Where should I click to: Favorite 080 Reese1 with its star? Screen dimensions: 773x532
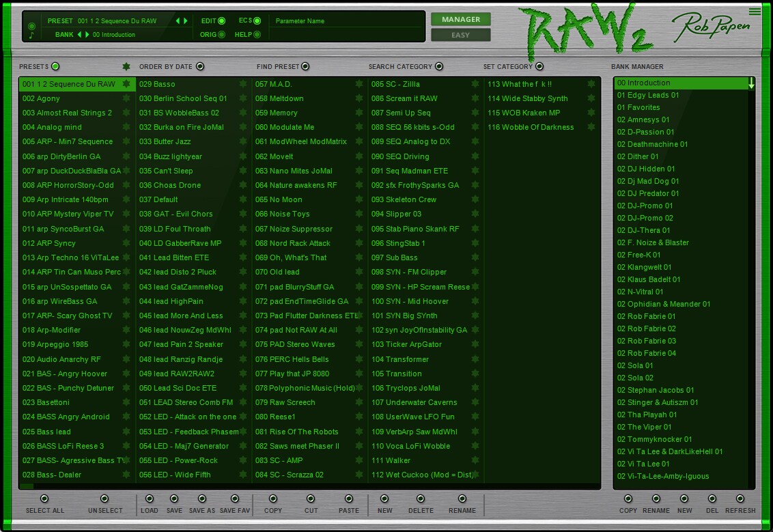tap(359, 417)
